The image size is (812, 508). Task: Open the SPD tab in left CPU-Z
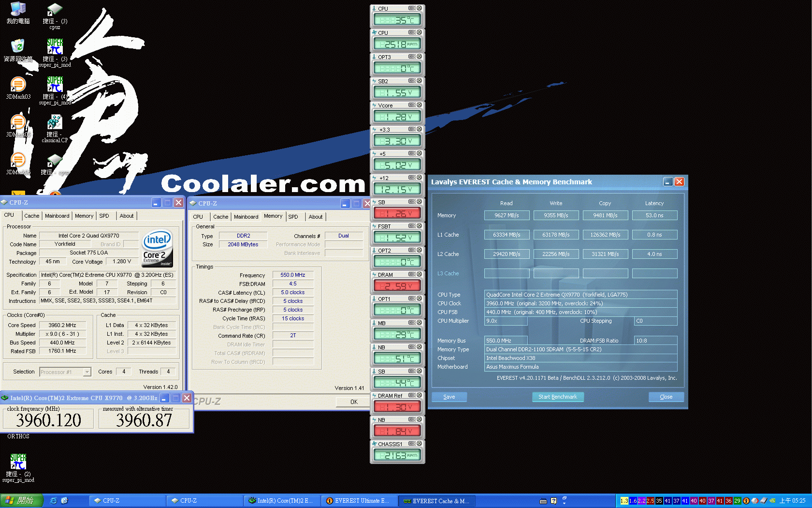coord(104,216)
